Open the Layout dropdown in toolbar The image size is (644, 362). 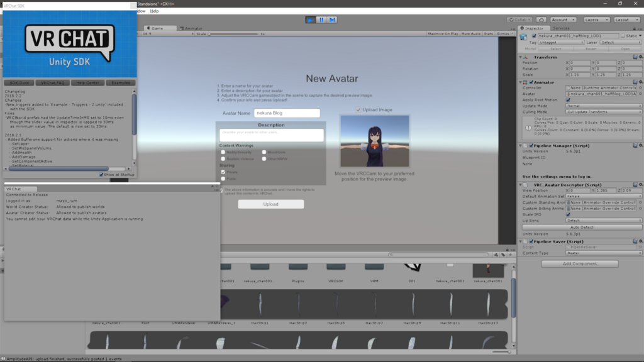coord(626,19)
